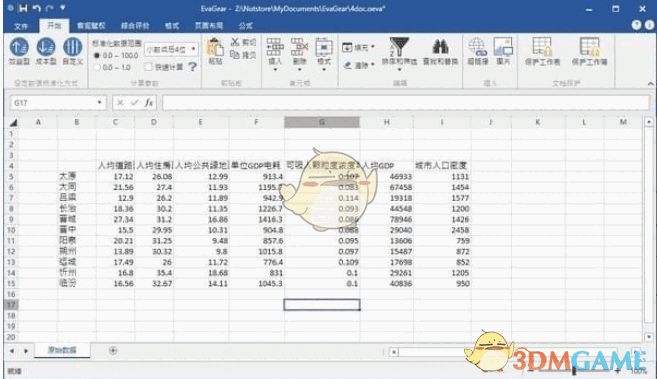The height and width of the screenshot is (379, 657).
Task: Click the previous sheet navigation arrow
Action: click(12, 351)
